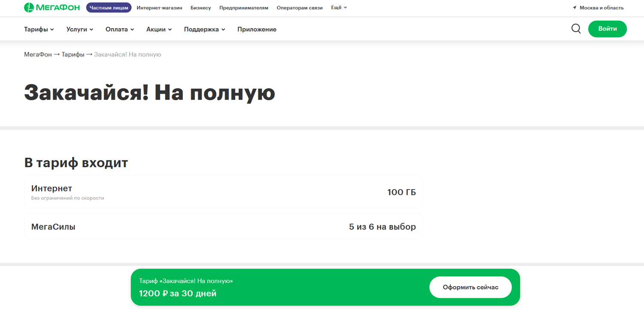This screenshot has height=312, width=644.
Task: Click the Закачайся! На полную page heading
Action: click(x=149, y=92)
